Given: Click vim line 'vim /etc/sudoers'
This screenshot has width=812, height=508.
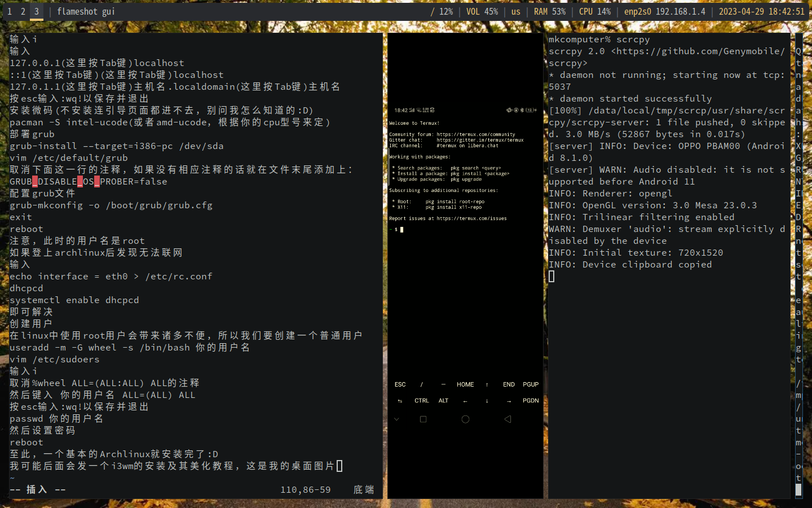Looking at the screenshot, I should (55, 360).
